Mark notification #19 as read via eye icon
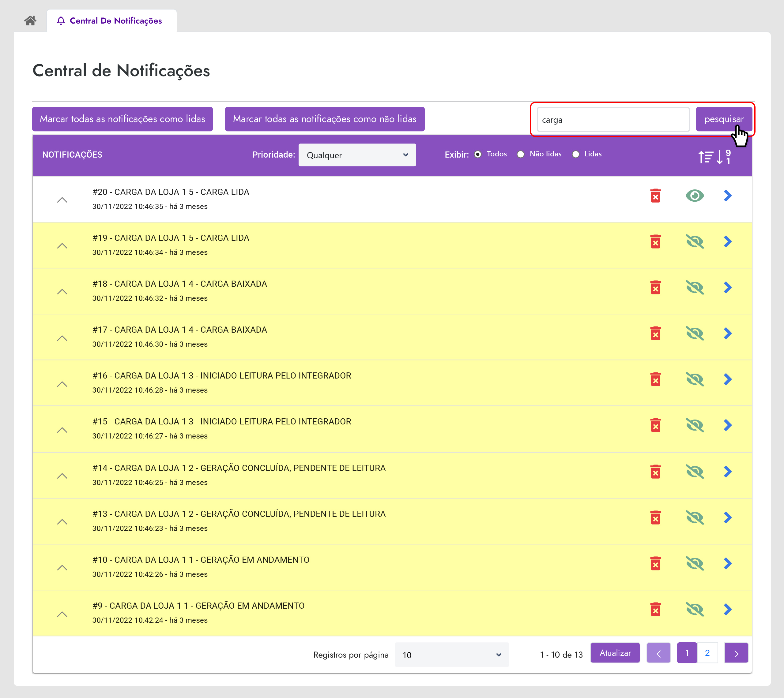The image size is (784, 698). [695, 242]
